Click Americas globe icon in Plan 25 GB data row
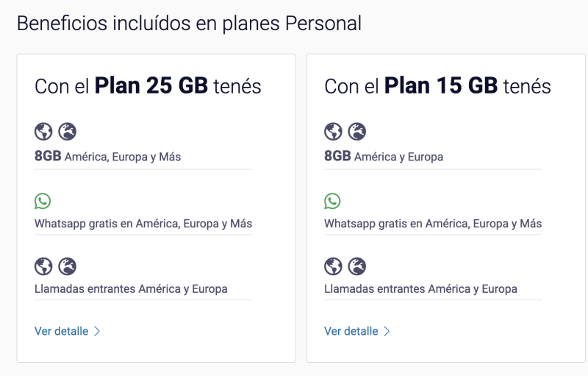Screen dimensions: 588x376 [x=43, y=131]
